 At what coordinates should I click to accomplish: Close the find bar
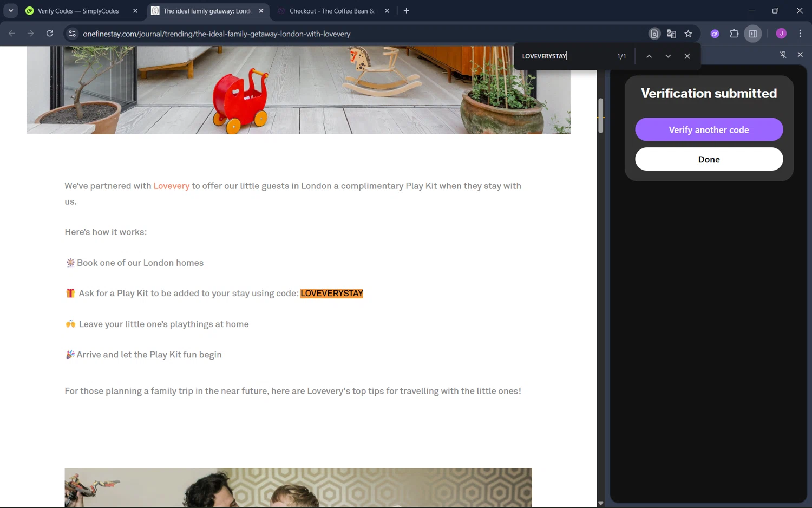pyautogui.click(x=687, y=56)
